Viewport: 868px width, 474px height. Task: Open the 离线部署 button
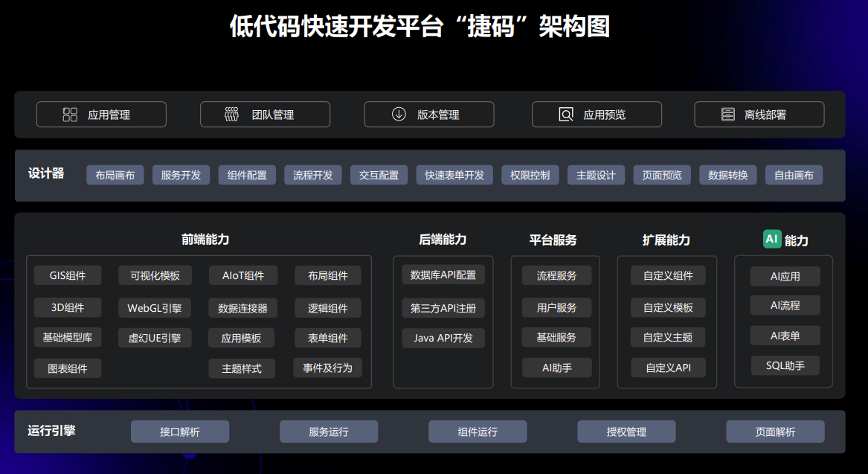(759, 115)
